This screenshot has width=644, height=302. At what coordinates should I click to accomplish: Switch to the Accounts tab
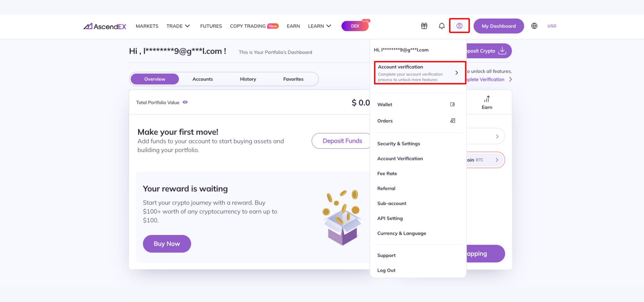click(x=203, y=79)
